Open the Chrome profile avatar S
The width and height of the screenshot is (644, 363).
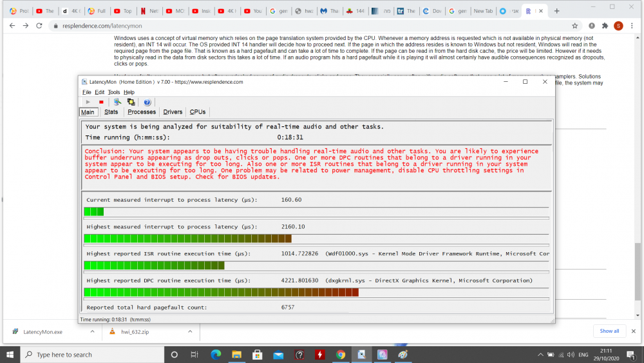pos(618,26)
